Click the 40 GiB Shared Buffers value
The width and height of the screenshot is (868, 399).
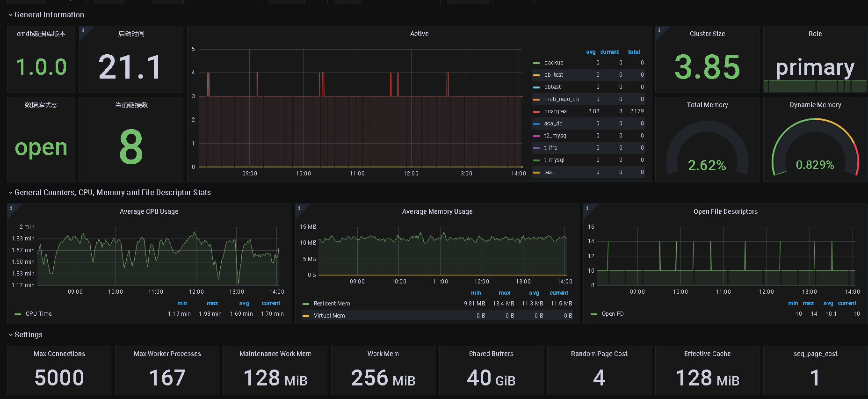coord(491,377)
